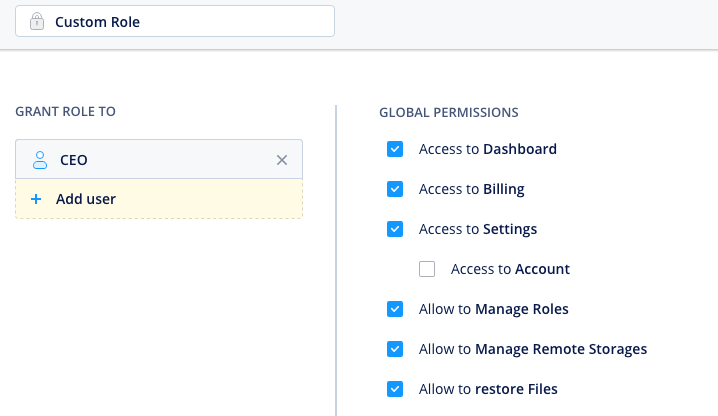Click the plus icon next to Add user
Screen dimensions: 718x416
36,199
